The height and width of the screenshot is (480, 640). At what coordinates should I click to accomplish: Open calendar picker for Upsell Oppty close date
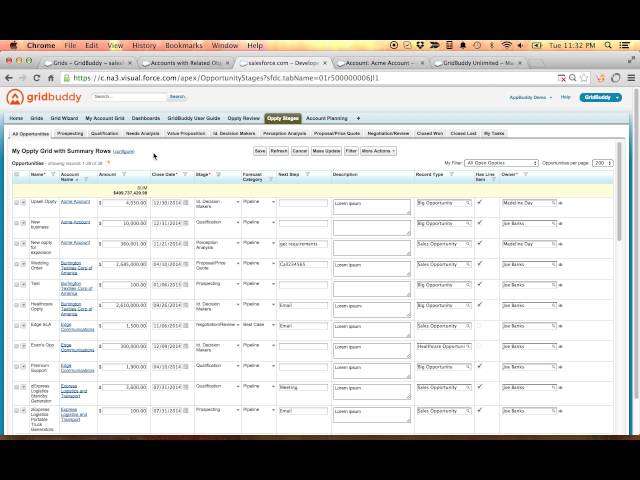coord(186,202)
